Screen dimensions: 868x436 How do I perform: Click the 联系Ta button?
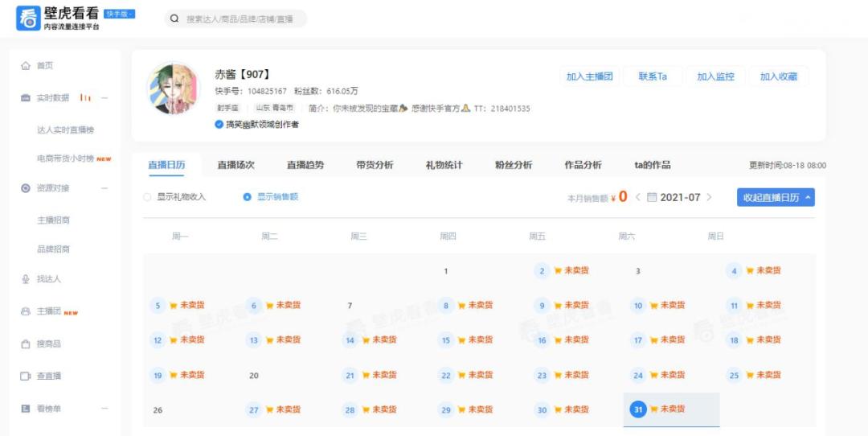click(x=653, y=76)
